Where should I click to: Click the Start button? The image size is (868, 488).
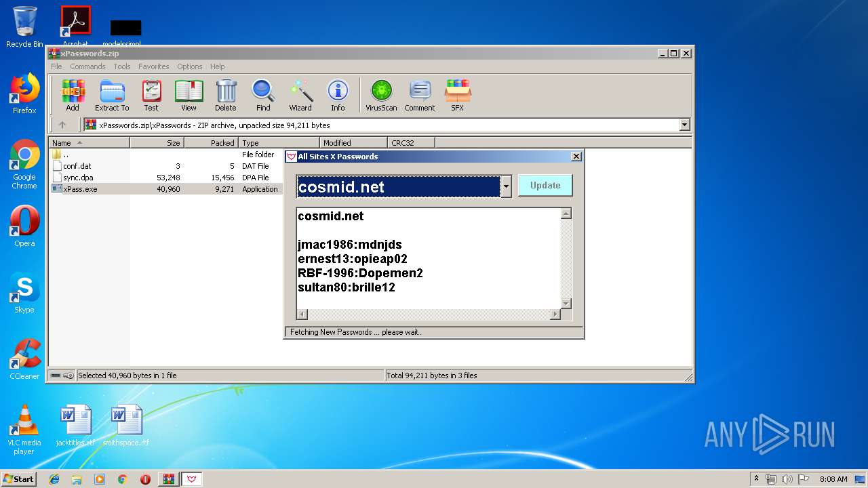18,479
